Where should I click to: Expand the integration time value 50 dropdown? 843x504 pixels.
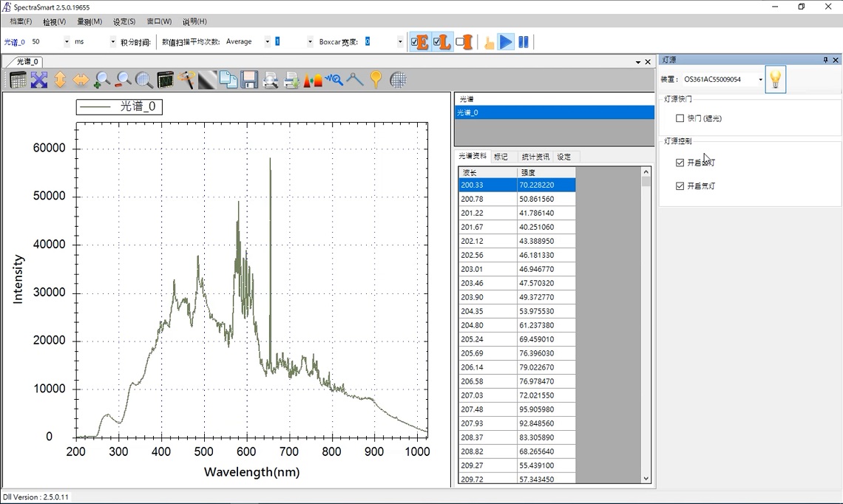click(67, 42)
